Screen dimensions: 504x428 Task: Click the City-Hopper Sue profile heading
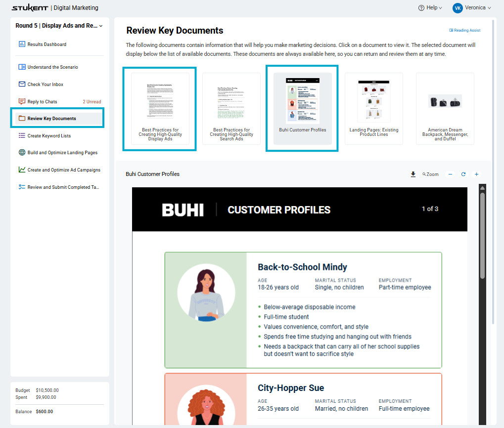(x=290, y=388)
